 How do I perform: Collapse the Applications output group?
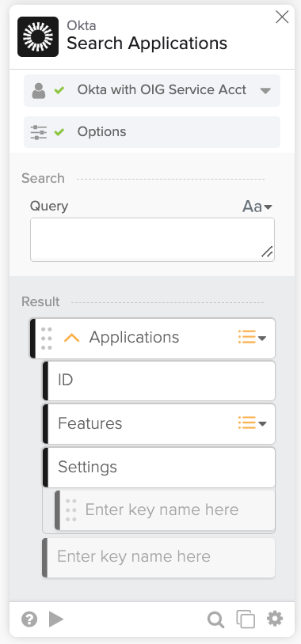72,338
